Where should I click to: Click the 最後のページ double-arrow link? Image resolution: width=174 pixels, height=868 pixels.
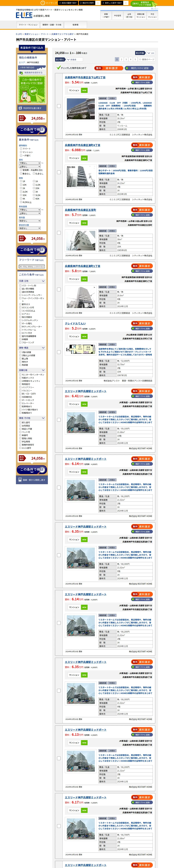146,59
